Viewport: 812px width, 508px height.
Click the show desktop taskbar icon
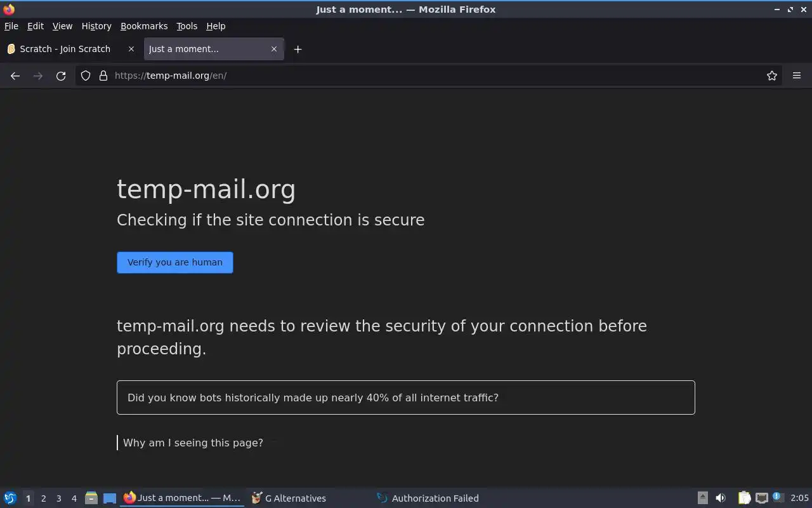point(110,498)
